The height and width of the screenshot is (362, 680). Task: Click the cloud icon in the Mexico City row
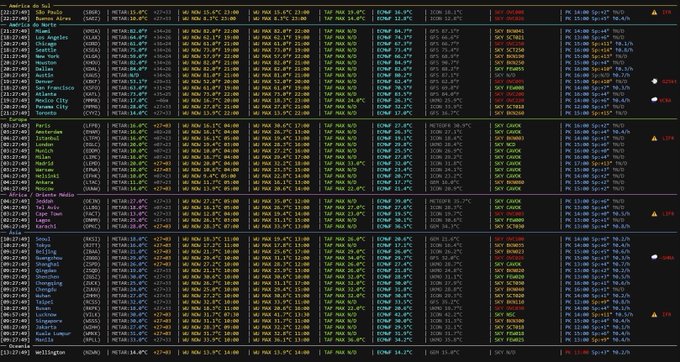pos(654,100)
